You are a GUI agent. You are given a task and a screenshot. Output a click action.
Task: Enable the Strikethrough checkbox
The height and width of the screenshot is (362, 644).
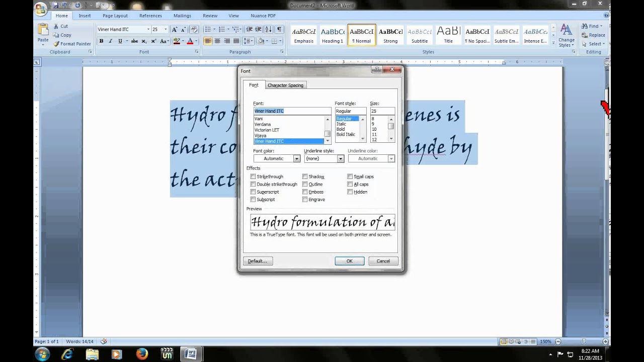point(253,176)
